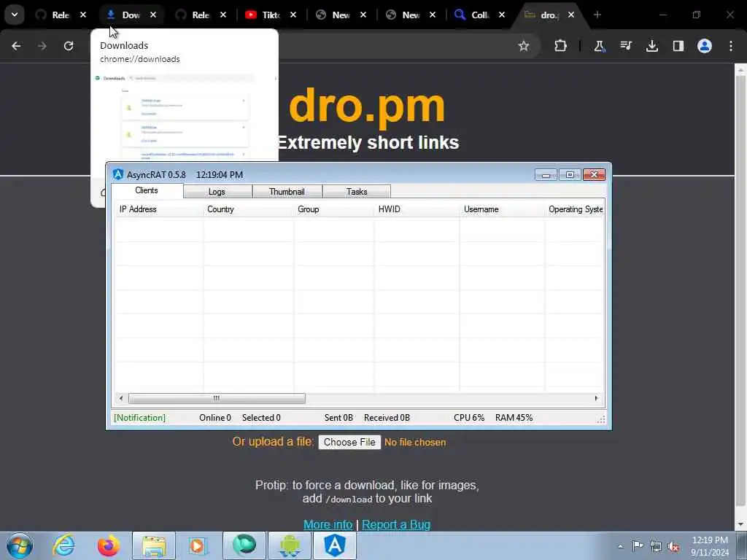
Task: Open a new Chrome tab with plus
Action: [597, 15]
